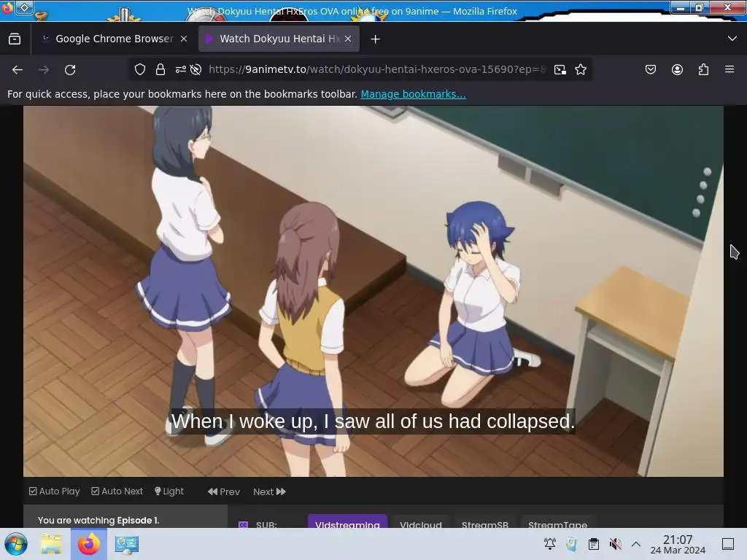Toggle the Auto Next checkbox
This screenshot has height=560, width=747.
[117, 491]
